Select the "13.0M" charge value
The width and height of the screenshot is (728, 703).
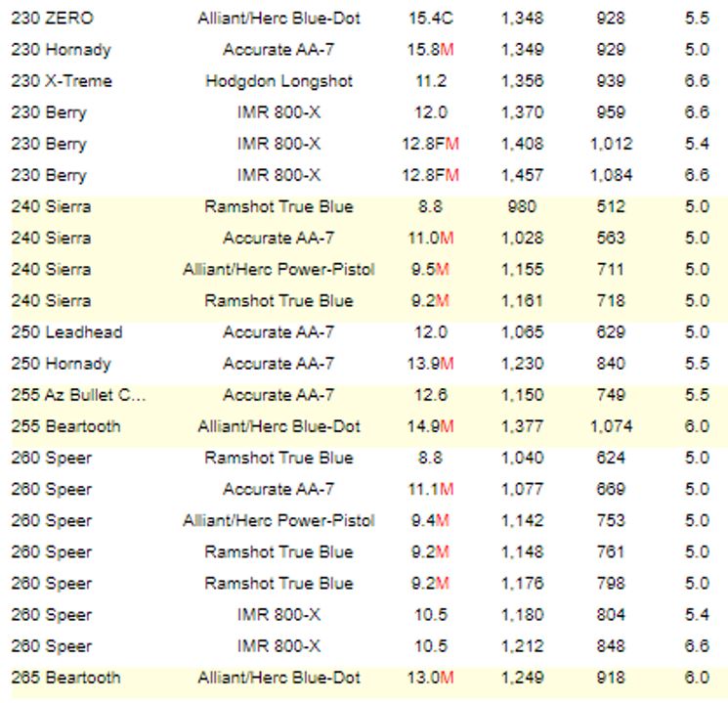(430, 678)
